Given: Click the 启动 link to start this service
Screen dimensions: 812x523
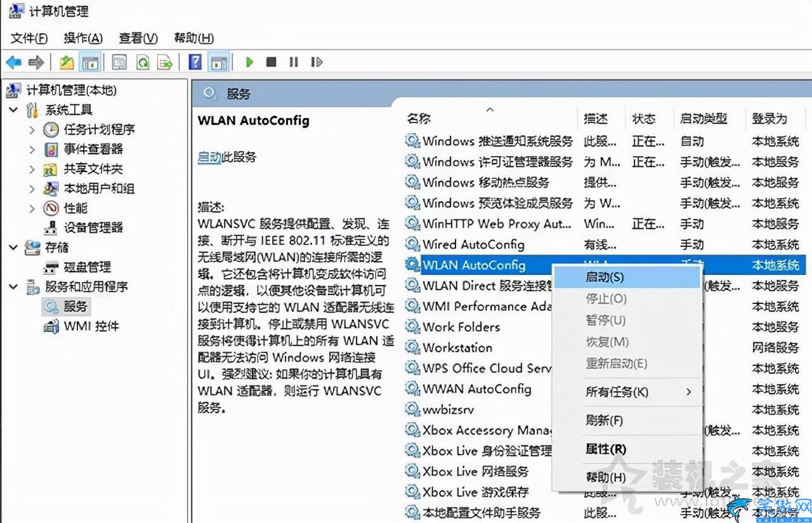Looking at the screenshot, I should [x=209, y=157].
